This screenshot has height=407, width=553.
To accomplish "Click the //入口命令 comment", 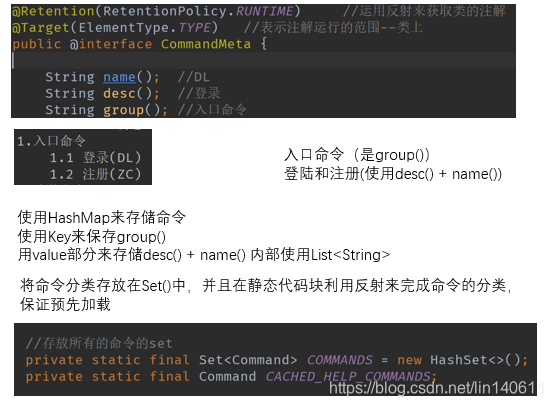I will (x=212, y=110).
